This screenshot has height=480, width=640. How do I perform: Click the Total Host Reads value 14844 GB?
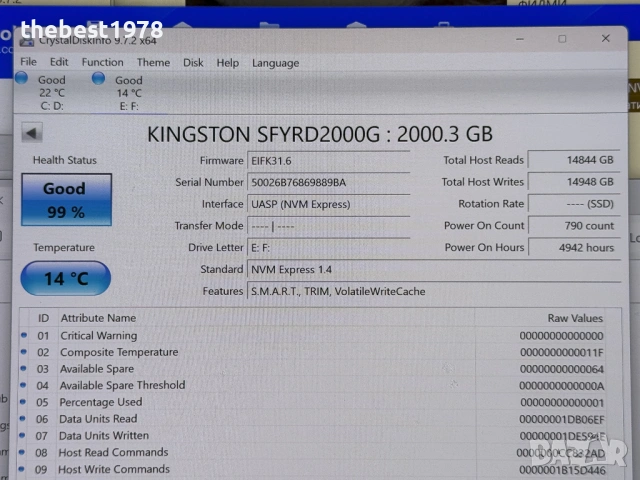click(x=574, y=160)
